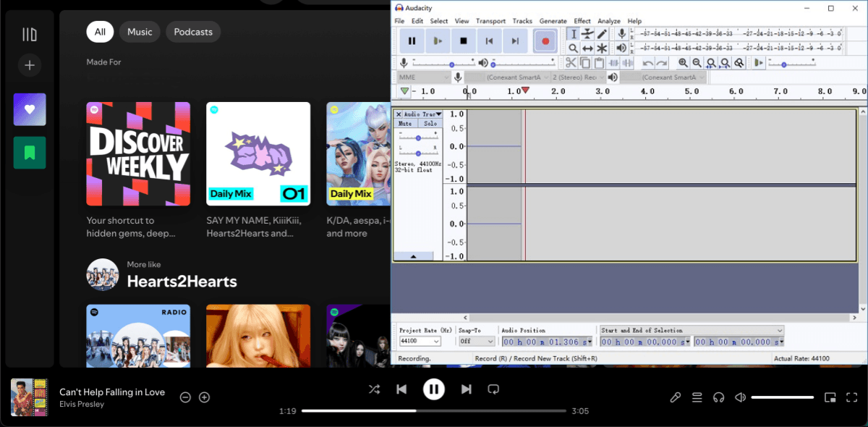Open Audacity's File menu

[399, 21]
